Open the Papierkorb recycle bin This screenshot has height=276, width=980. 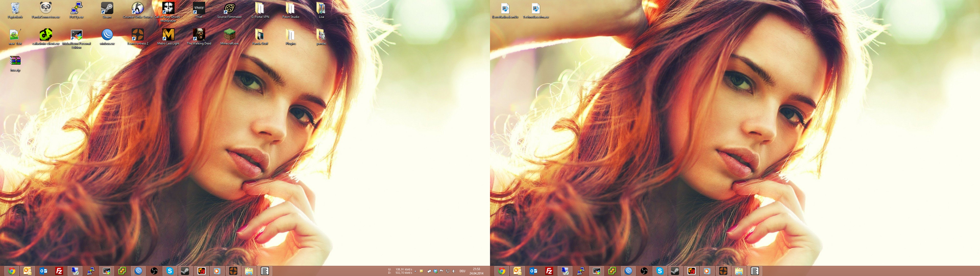[x=15, y=9]
